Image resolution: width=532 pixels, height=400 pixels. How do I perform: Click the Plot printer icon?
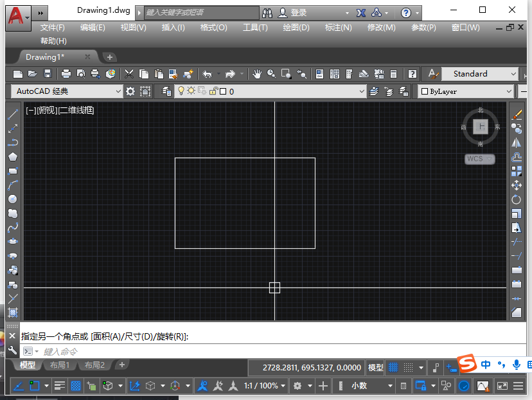tap(66, 74)
